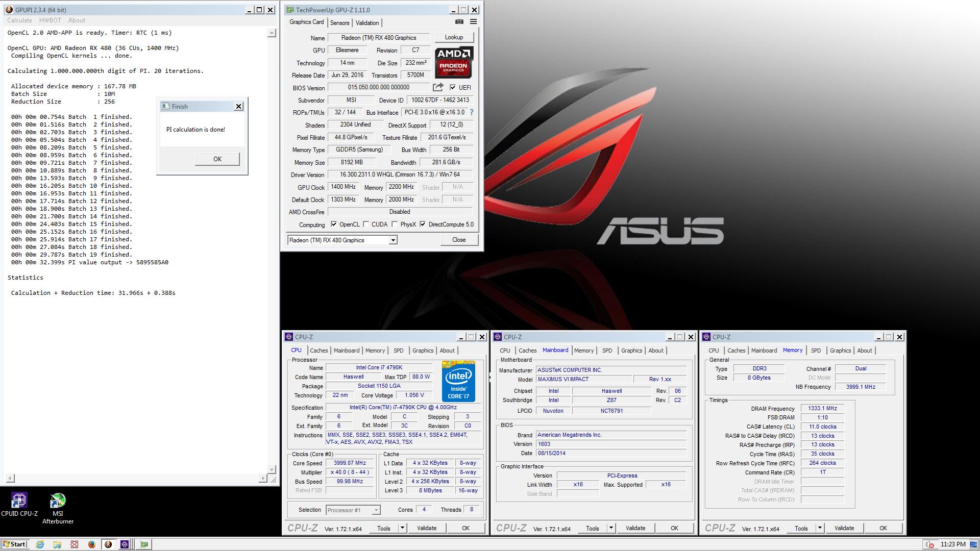This screenshot has width=980, height=551.
Task: Click OK in the CPU-Z Memory window
Action: pos(883,528)
